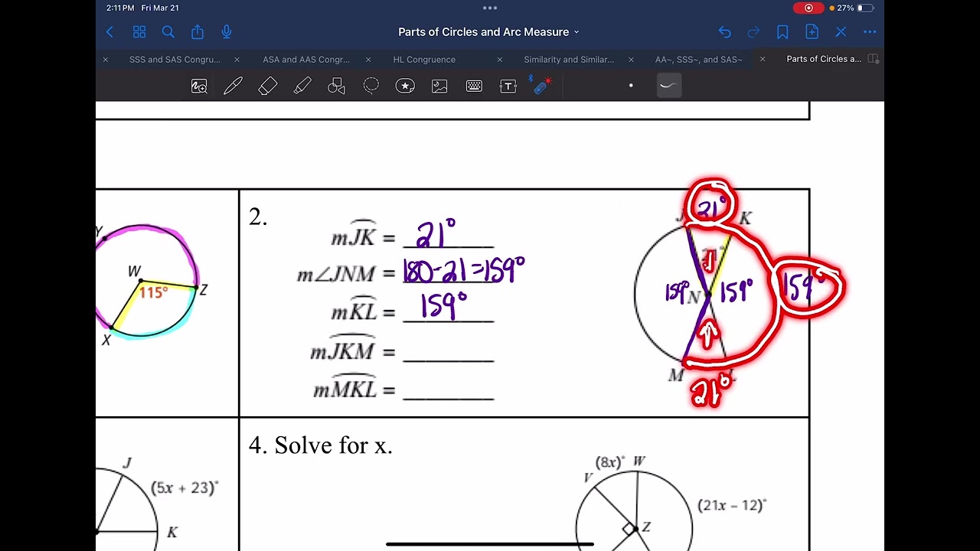Open the Elements sticker tool
This screenshot has width=980, height=551.
(405, 86)
